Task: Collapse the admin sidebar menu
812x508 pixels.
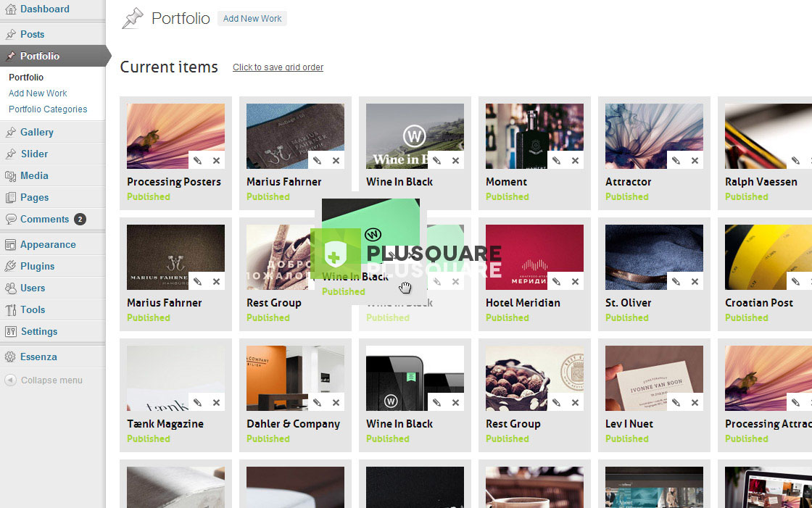Action: pos(51,380)
